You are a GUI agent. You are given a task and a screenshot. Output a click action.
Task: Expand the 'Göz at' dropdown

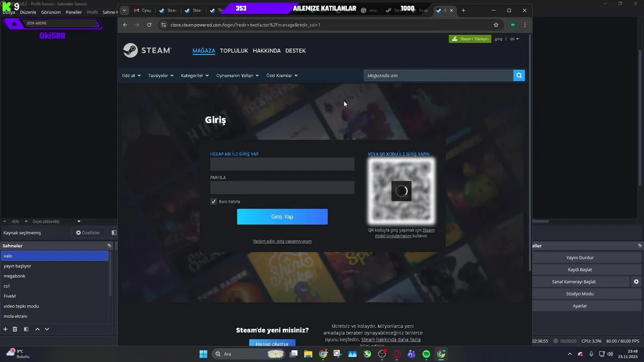pos(131,75)
